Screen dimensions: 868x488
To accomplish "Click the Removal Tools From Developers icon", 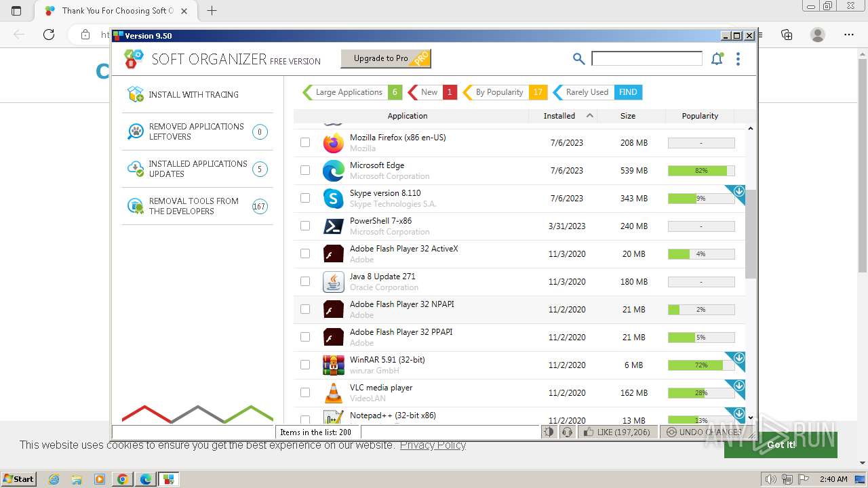I will pyautogui.click(x=136, y=206).
